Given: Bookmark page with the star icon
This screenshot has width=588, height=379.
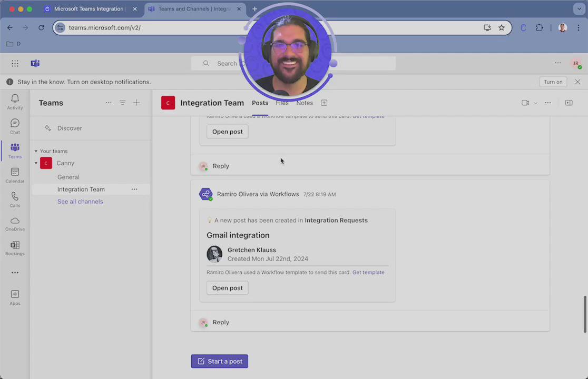Looking at the screenshot, I should (x=502, y=27).
